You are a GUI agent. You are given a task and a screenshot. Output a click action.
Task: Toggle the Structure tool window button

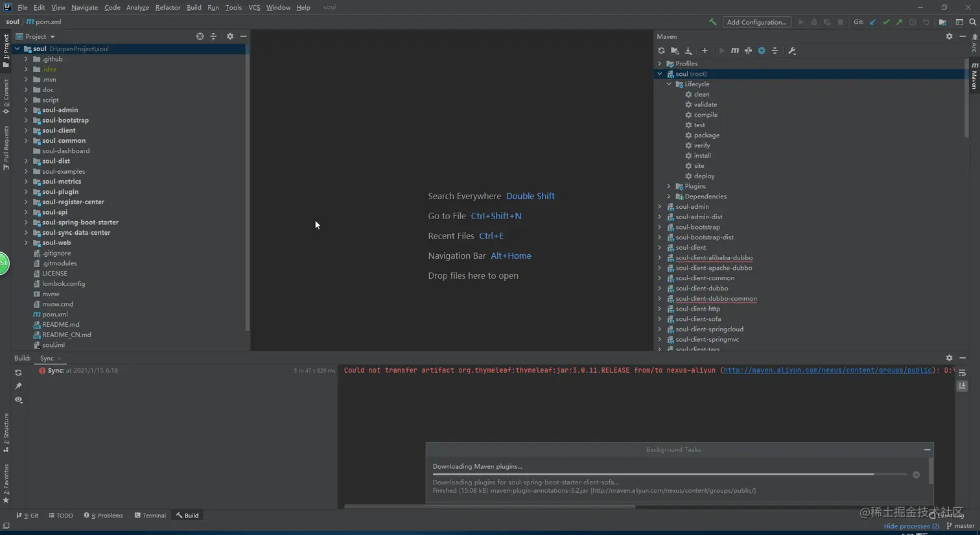6,433
